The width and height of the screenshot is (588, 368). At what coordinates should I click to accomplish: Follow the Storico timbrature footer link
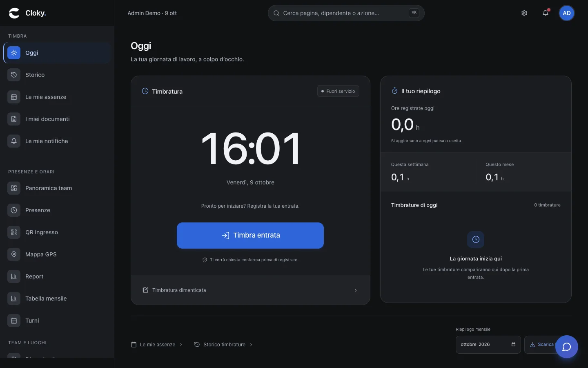click(x=223, y=345)
